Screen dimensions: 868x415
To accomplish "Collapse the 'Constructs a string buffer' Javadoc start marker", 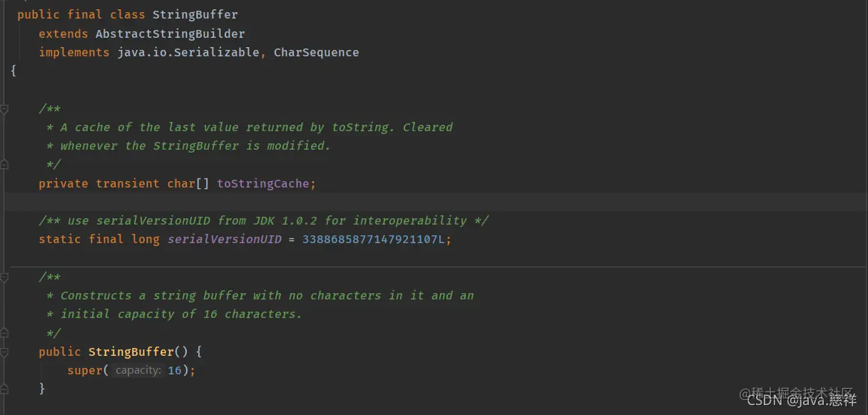I will pos(4,277).
